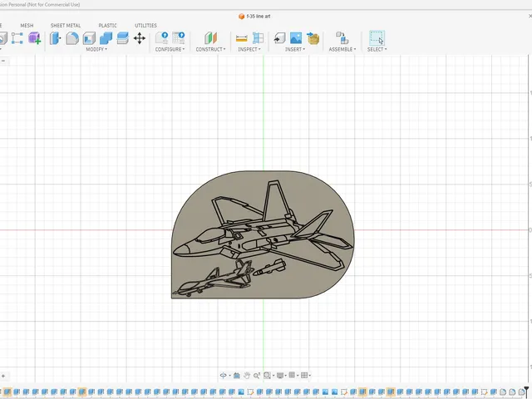The height and width of the screenshot is (399, 532).
Task: Select the Shell tool icon
Action: 89,38
